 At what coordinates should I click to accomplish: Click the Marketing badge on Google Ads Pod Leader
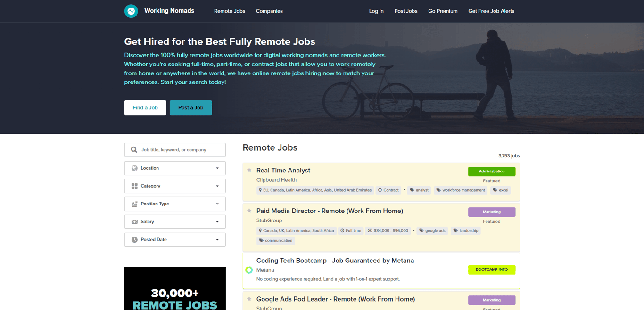coord(492,300)
